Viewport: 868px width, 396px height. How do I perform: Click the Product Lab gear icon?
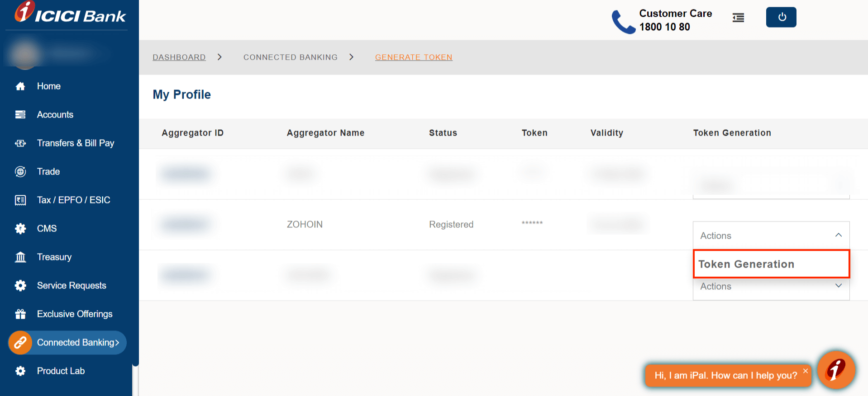20,371
